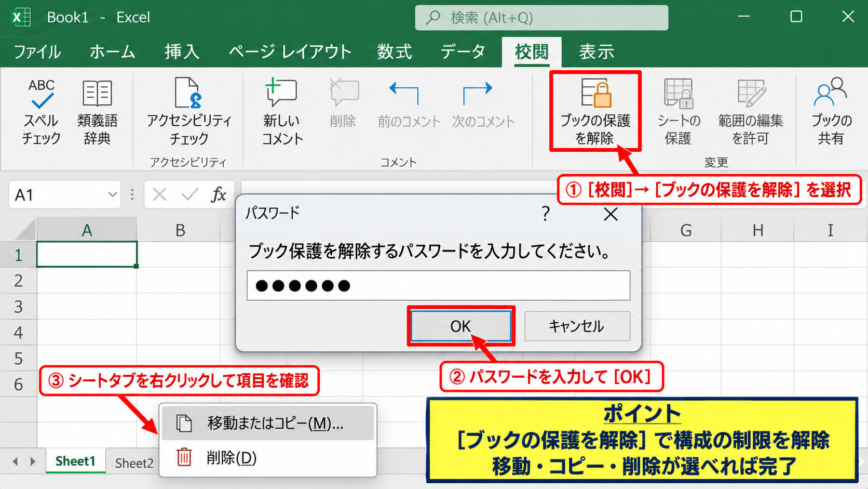
Task: Open 範囲の編集を許可 option
Action: click(x=751, y=112)
